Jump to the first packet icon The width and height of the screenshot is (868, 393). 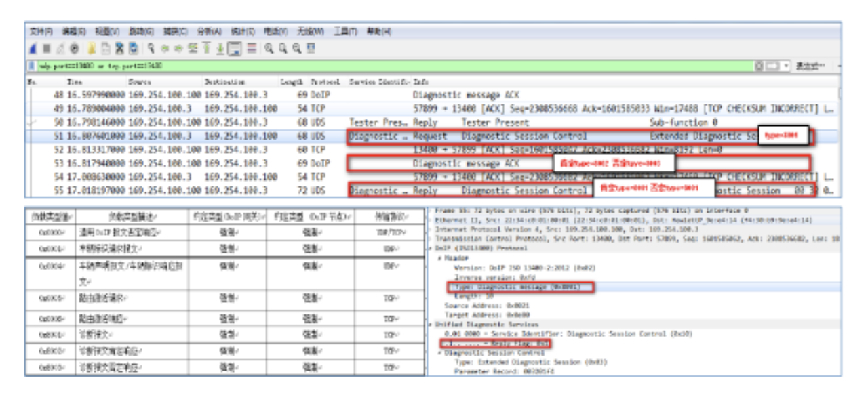click(206, 48)
